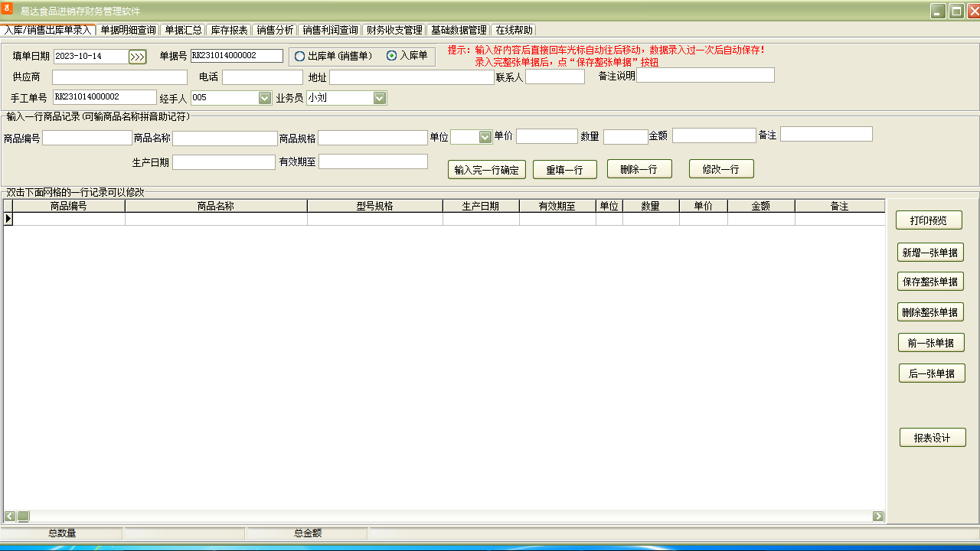
Task: Go to 财务收支管理 tab
Action: pyautogui.click(x=394, y=30)
